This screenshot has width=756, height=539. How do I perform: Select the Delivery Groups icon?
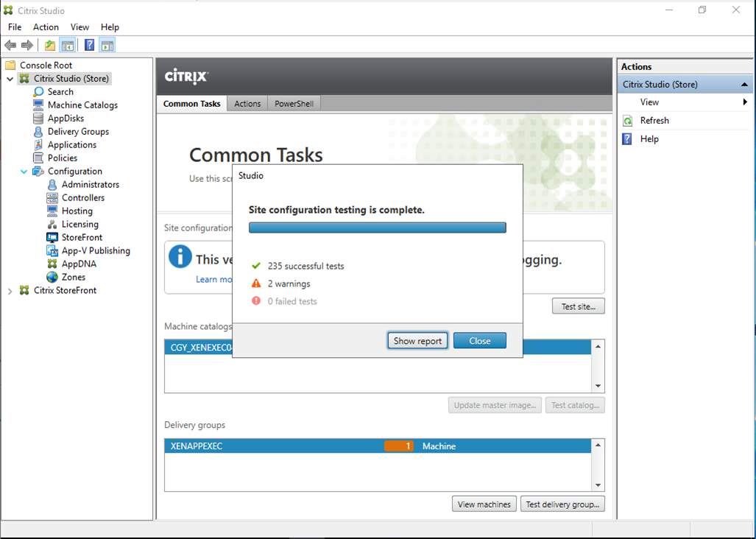[38, 131]
